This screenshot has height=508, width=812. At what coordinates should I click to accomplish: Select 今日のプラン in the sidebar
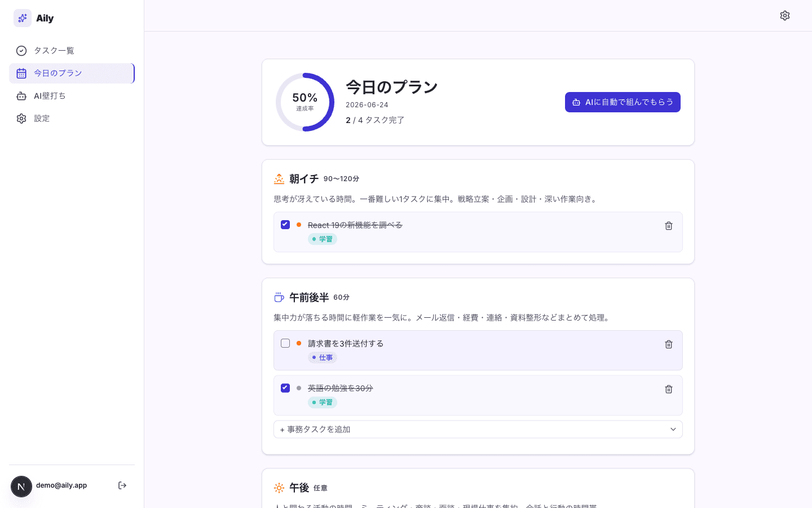click(72, 73)
